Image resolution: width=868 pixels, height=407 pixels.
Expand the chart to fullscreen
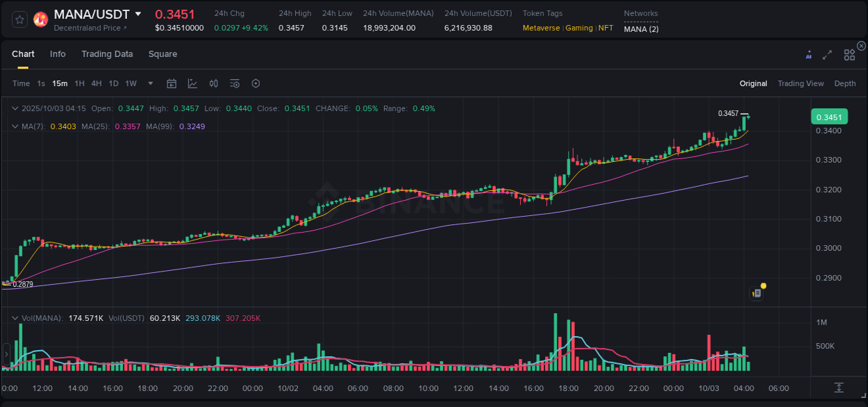tap(827, 54)
